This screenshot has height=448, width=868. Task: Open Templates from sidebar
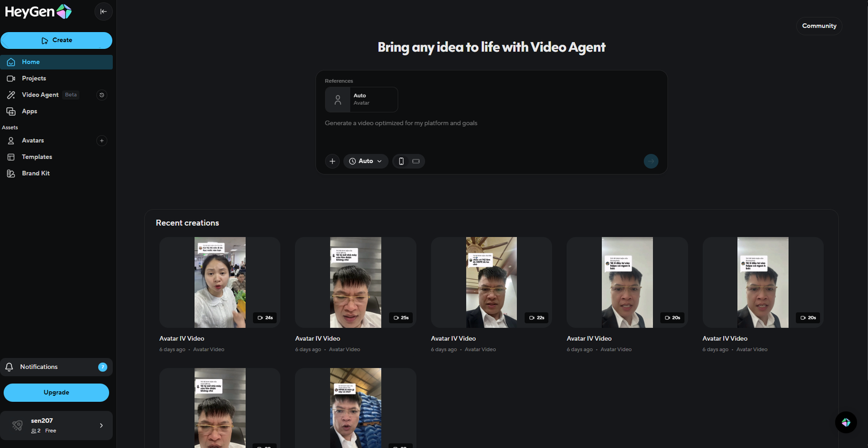point(37,157)
